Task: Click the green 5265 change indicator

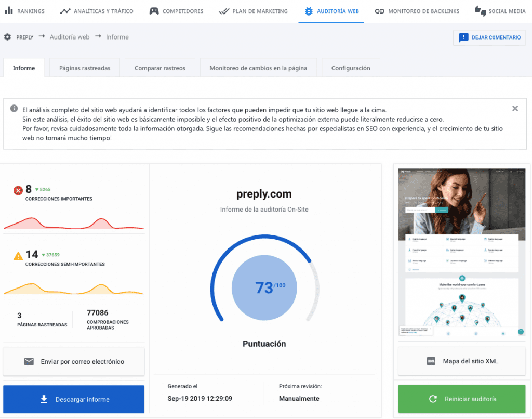Action: coord(43,189)
